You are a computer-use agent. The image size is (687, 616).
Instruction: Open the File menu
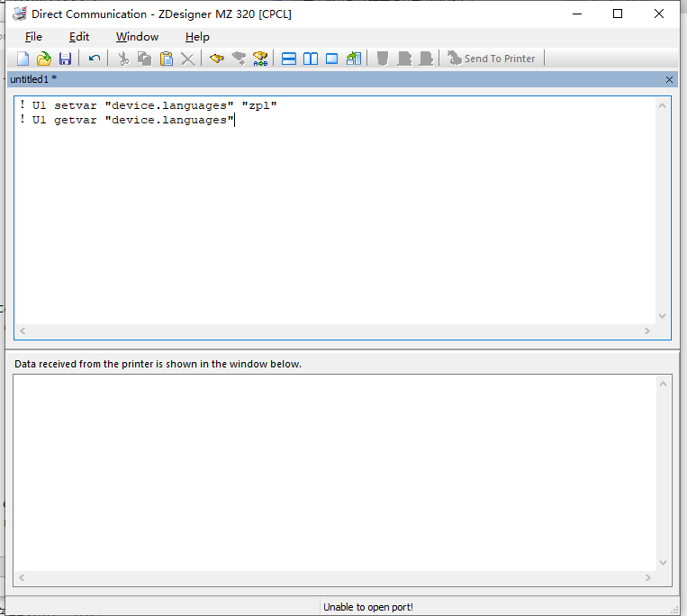pyautogui.click(x=33, y=37)
